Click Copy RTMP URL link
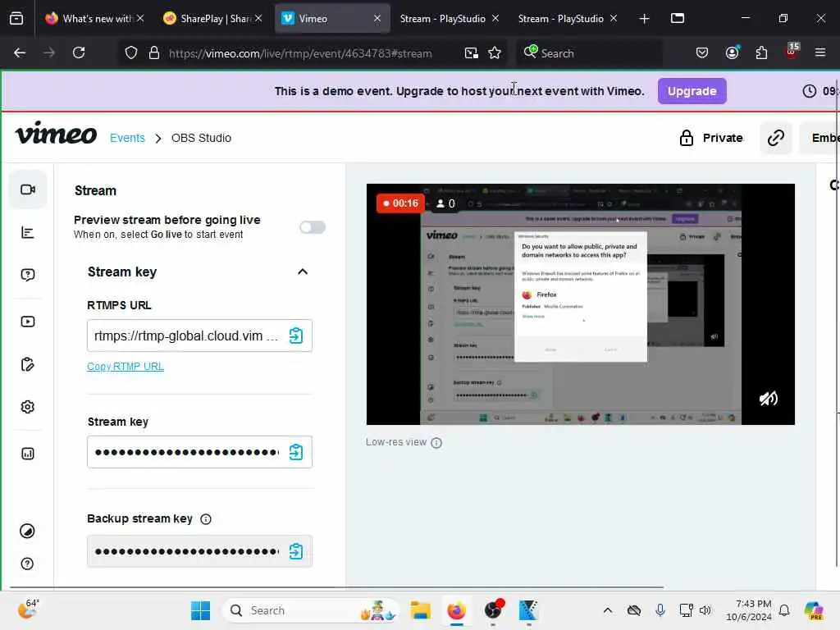840x630 pixels. point(126,367)
